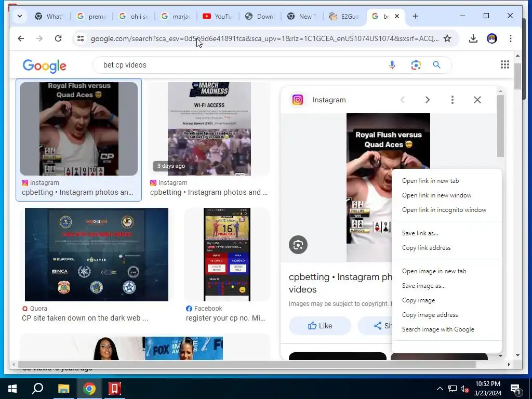Viewport: 532px width, 399px height.
Task: Click 'CP site taken down on the dark web' link
Action: click(x=85, y=318)
